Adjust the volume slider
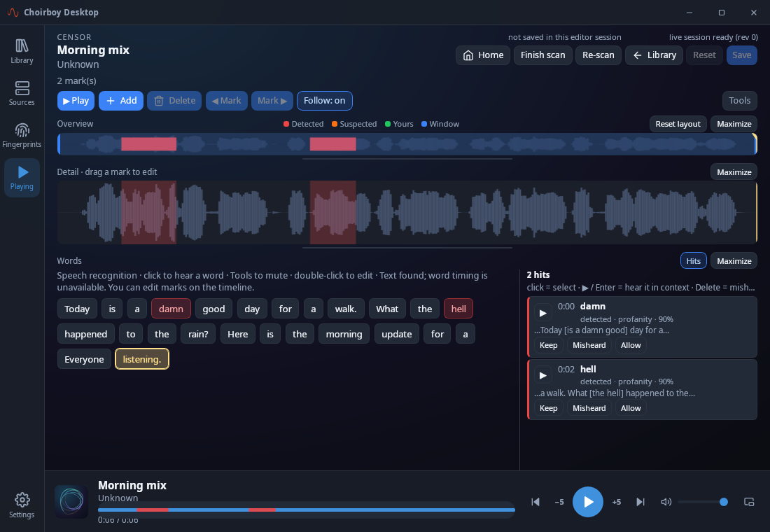 pyautogui.click(x=701, y=501)
